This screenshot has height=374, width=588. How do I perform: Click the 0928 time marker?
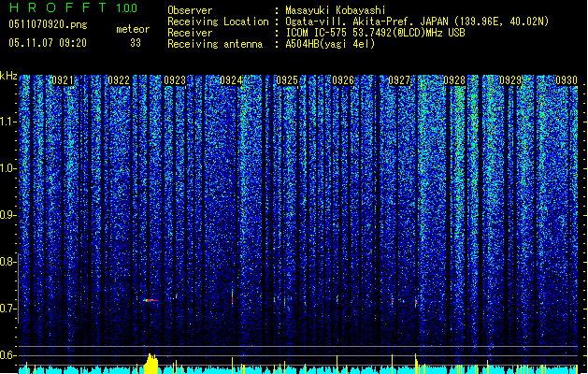pyautogui.click(x=454, y=80)
